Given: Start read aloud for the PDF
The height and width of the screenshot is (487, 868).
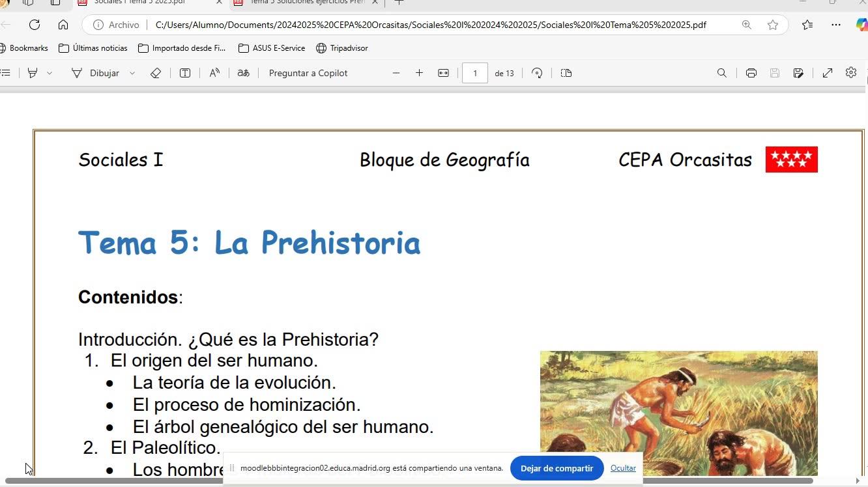Looking at the screenshot, I should (214, 73).
